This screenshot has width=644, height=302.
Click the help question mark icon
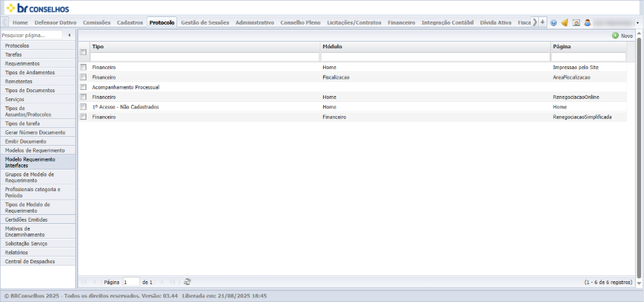[x=554, y=23]
